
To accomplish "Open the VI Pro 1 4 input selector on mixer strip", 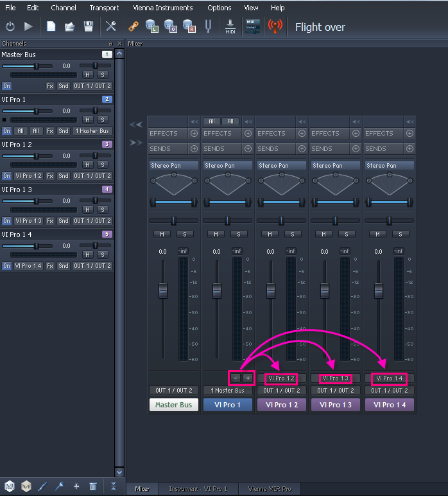I will pyautogui.click(x=389, y=378).
